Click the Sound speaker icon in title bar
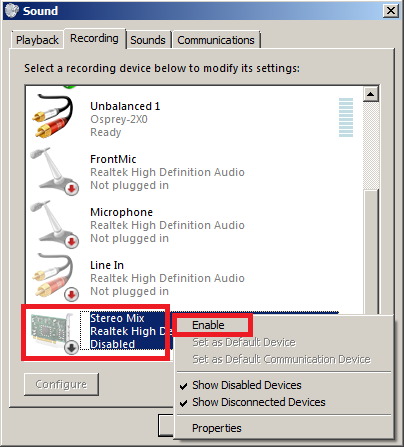Image resolution: width=404 pixels, height=447 pixels. (12, 11)
